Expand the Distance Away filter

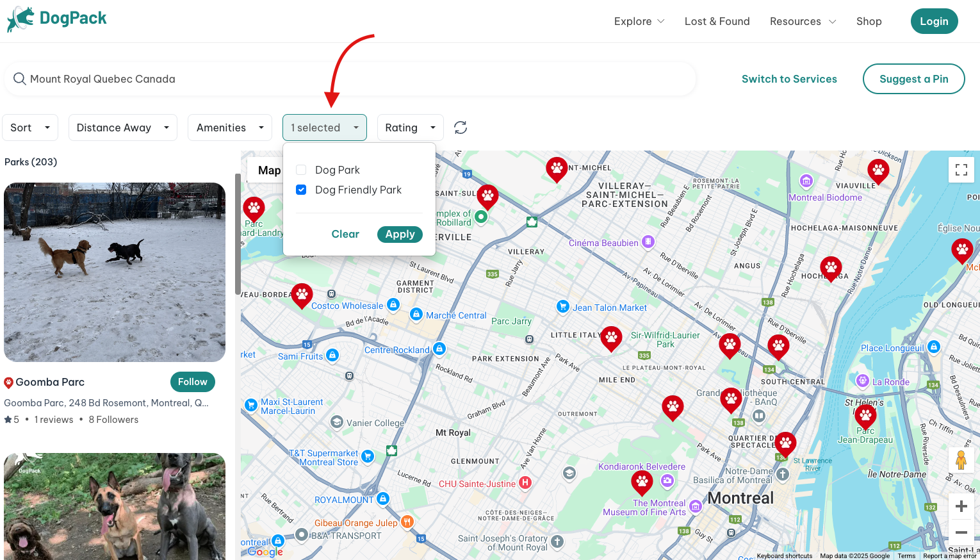[x=123, y=128]
